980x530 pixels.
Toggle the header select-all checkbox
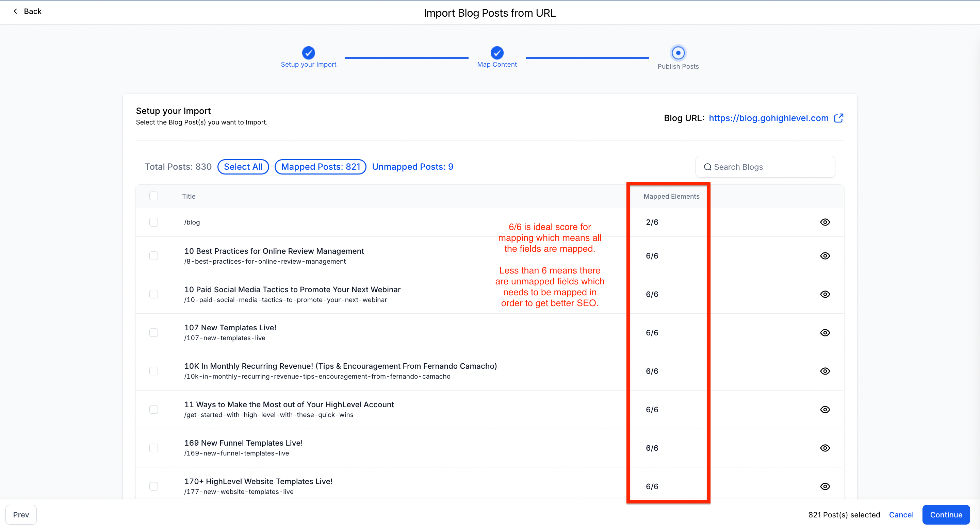point(153,196)
